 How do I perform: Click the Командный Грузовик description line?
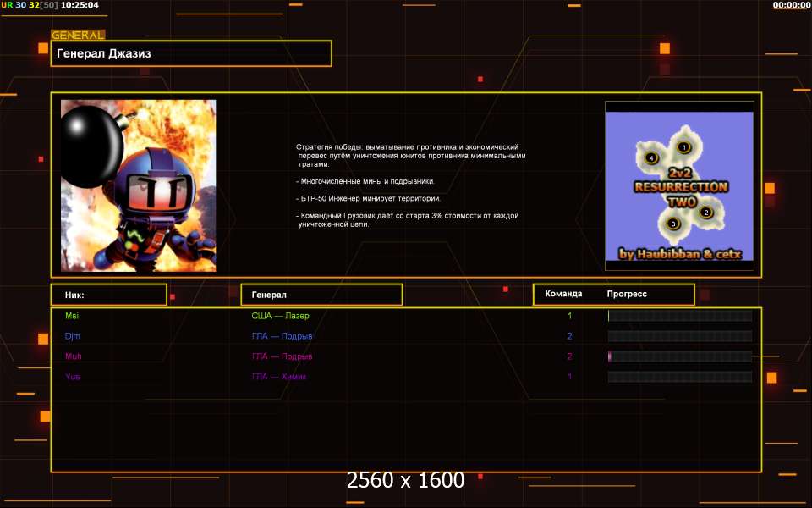[x=408, y=220]
